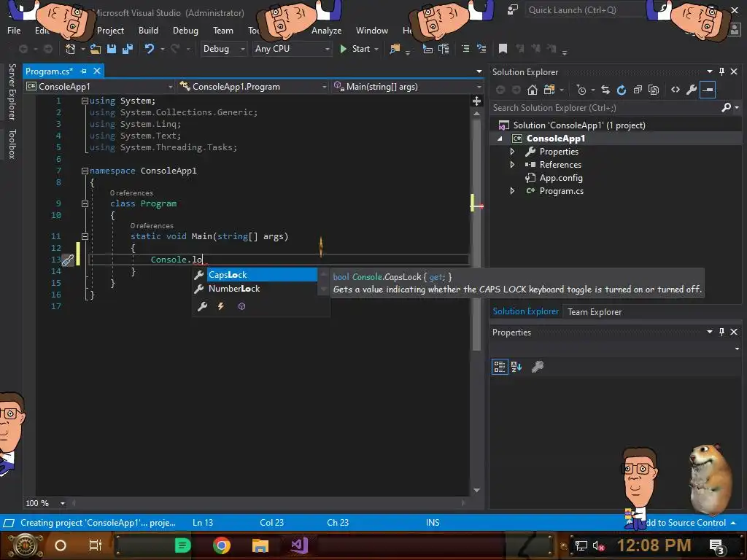Image resolution: width=747 pixels, height=560 pixels.
Task: Toggle the methods cube filter in IntelliSense list
Action: pyautogui.click(x=241, y=306)
